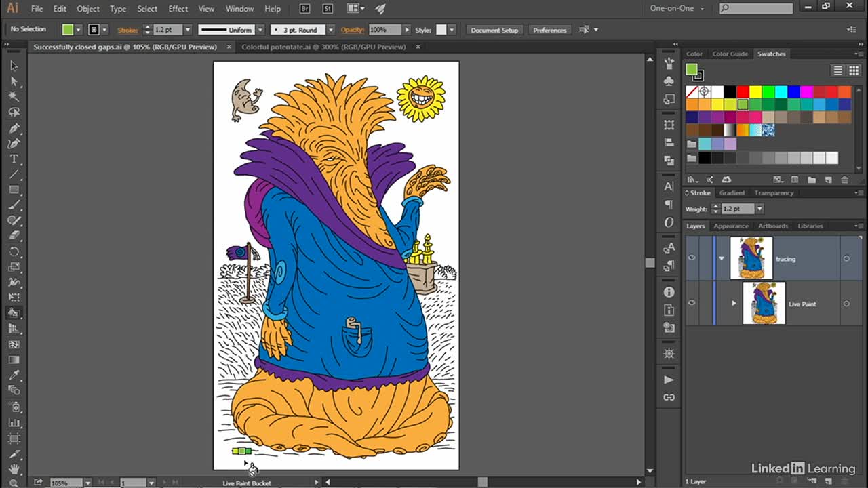Select the Hand tool
Image resolution: width=868 pixels, height=488 pixels.
[14, 469]
